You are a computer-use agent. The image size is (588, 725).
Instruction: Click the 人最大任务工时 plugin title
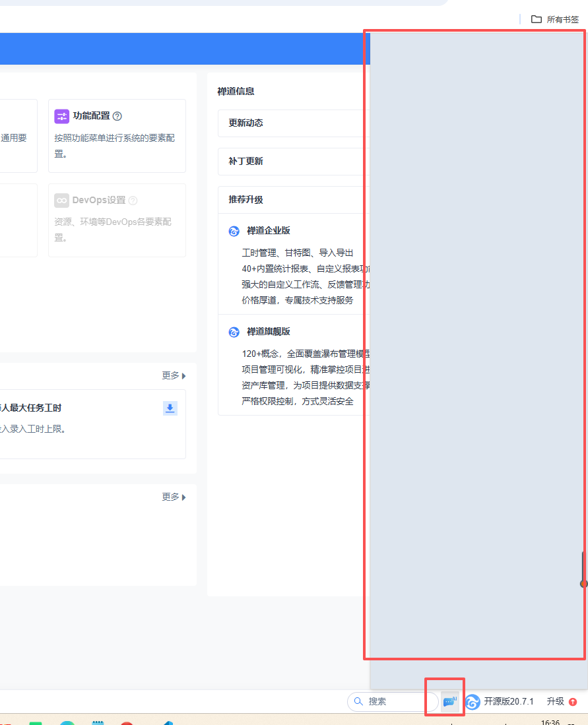pos(30,408)
